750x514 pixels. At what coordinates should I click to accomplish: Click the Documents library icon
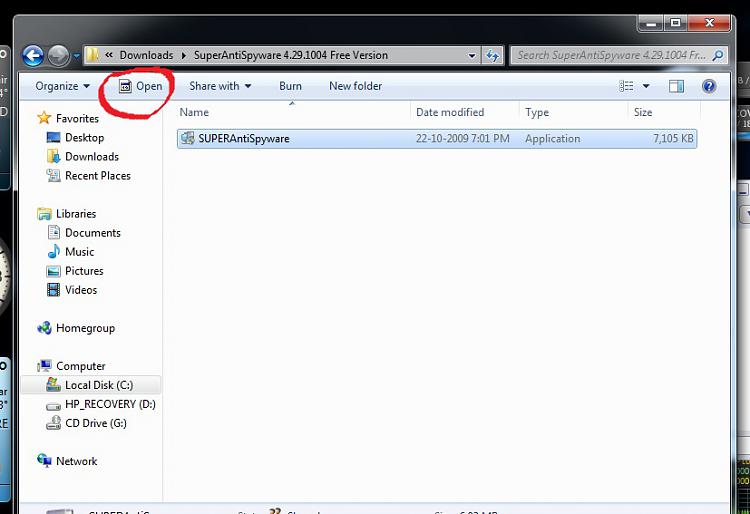54,232
